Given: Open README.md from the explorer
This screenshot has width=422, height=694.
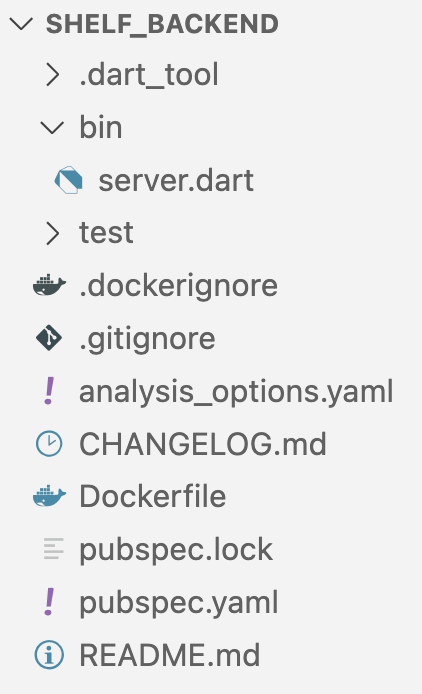Looking at the screenshot, I should click(170, 655).
